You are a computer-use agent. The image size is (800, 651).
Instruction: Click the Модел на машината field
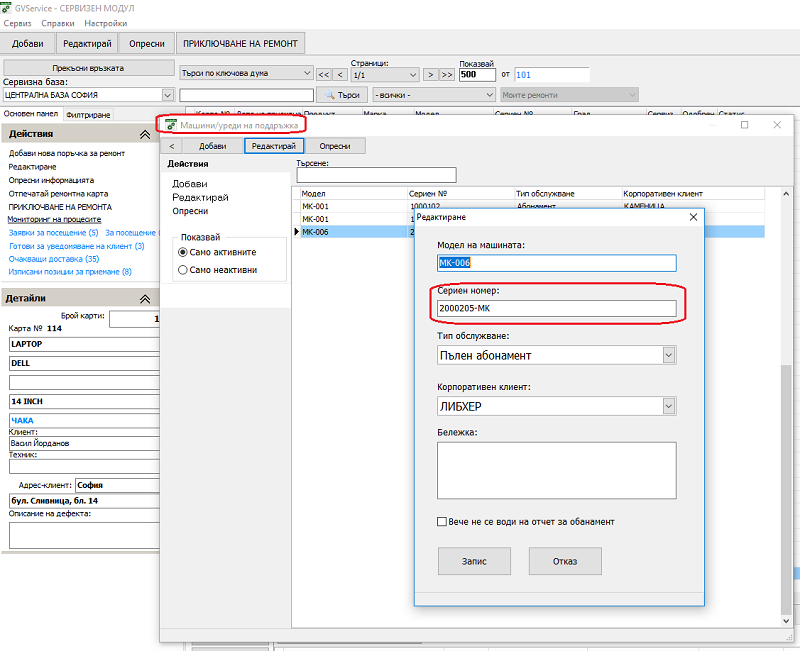pyautogui.click(x=557, y=263)
